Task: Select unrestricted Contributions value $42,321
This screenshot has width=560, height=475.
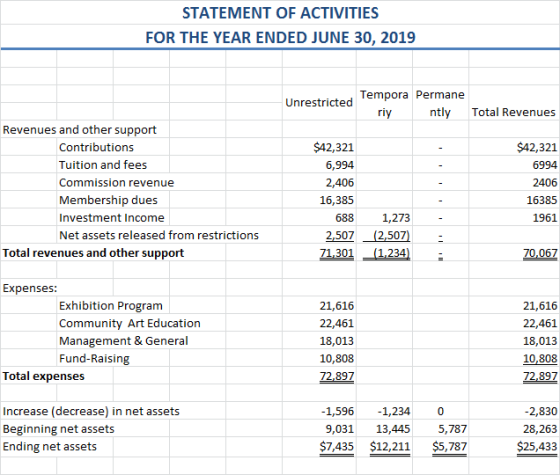Action: tap(334, 147)
